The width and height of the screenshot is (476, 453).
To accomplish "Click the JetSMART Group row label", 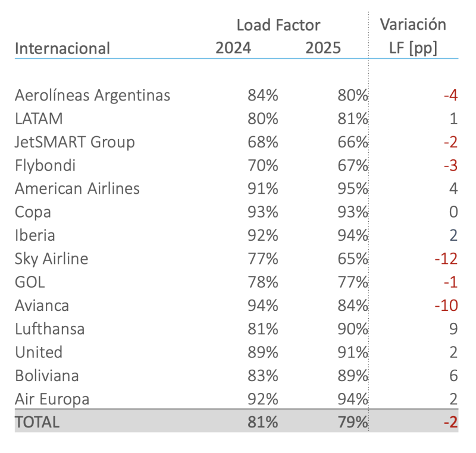I will (75, 142).
